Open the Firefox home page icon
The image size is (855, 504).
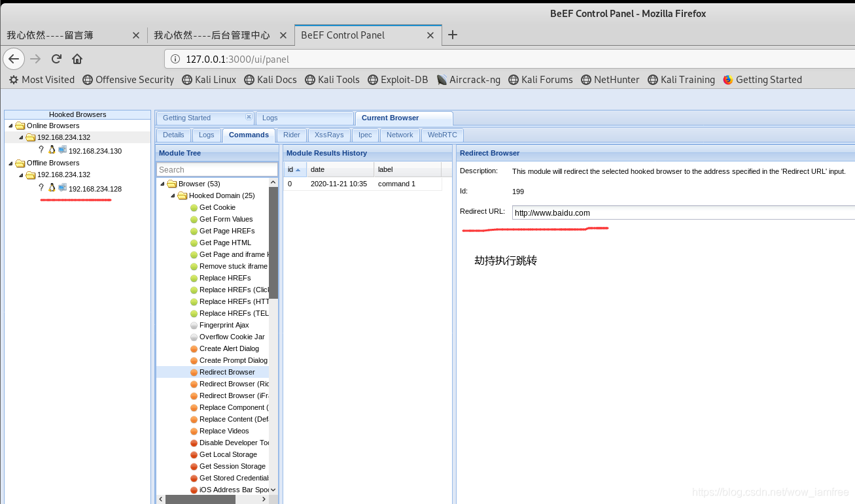click(77, 59)
